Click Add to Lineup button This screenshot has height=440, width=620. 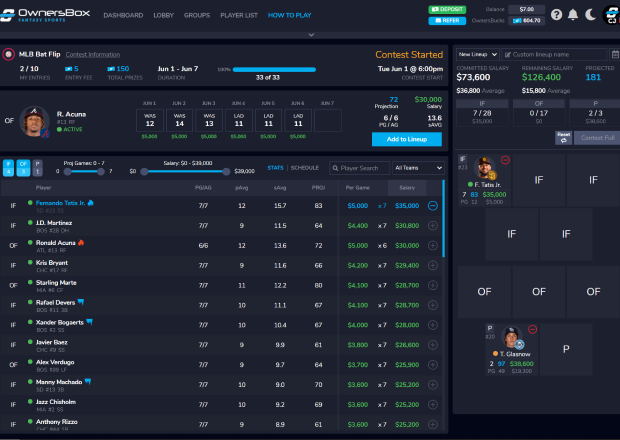point(406,139)
